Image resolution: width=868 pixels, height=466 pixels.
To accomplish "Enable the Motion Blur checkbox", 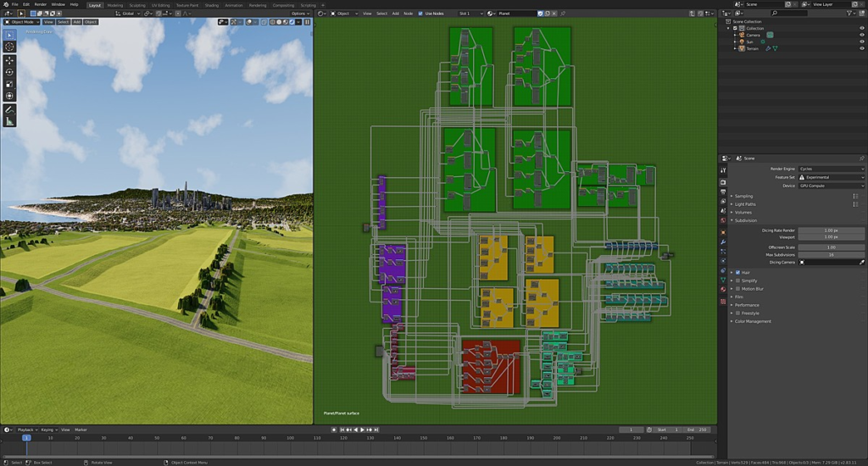I will pyautogui.click(x=738, y=289).
